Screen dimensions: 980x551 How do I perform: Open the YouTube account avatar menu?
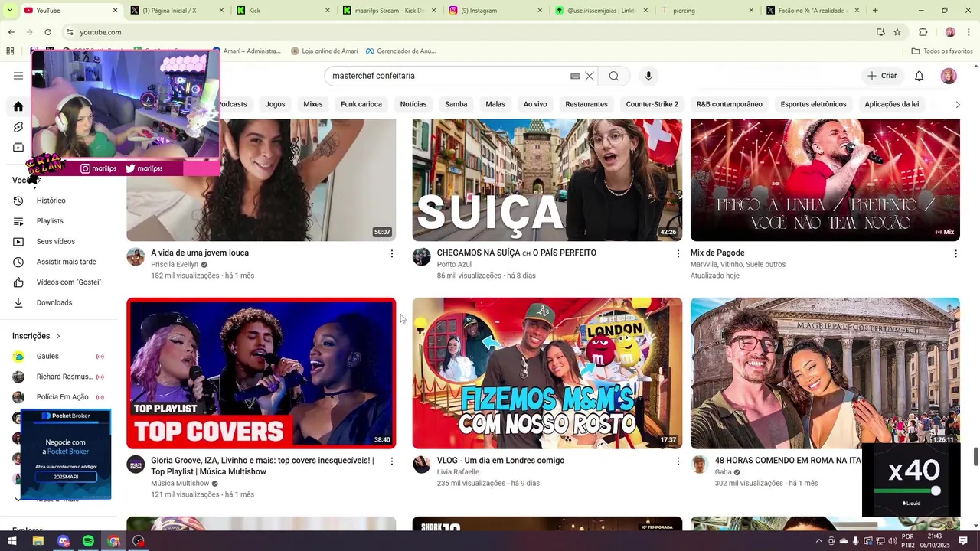click(949, 76)
